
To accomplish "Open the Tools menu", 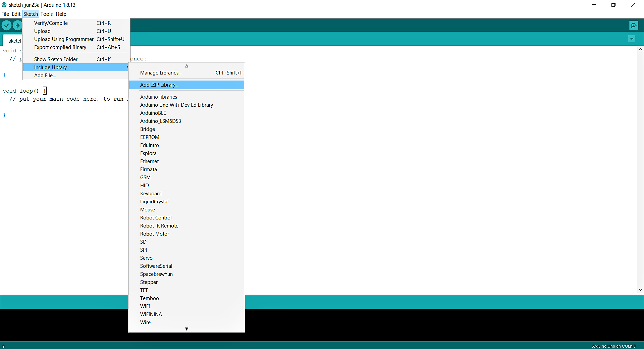I will click(47, 14).
